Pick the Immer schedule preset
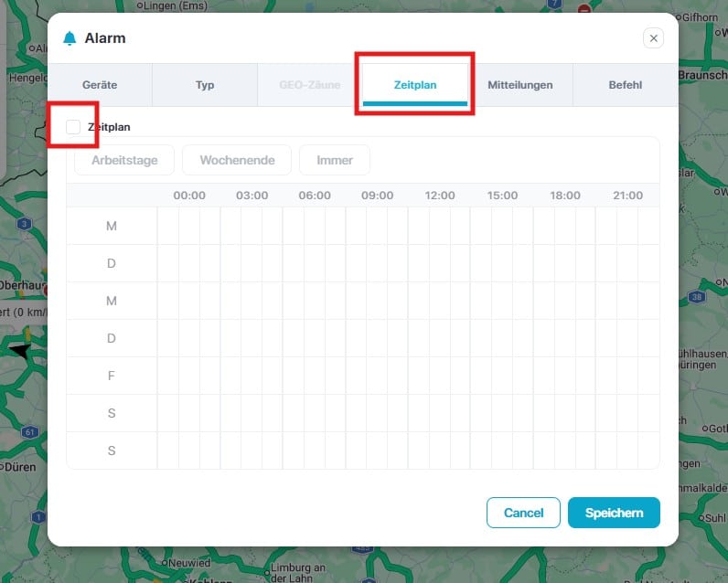This screenshot has height=583, width=728. tap(335, 160)
